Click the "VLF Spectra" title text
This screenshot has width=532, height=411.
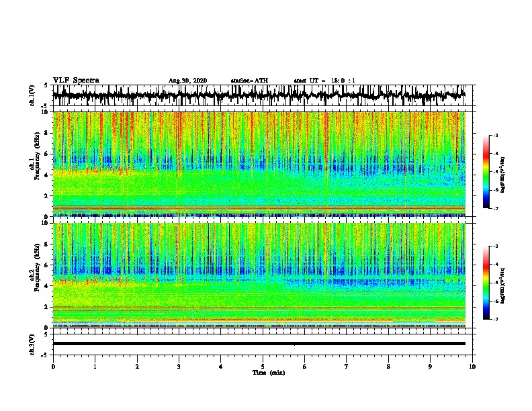(x=76, y=80)
